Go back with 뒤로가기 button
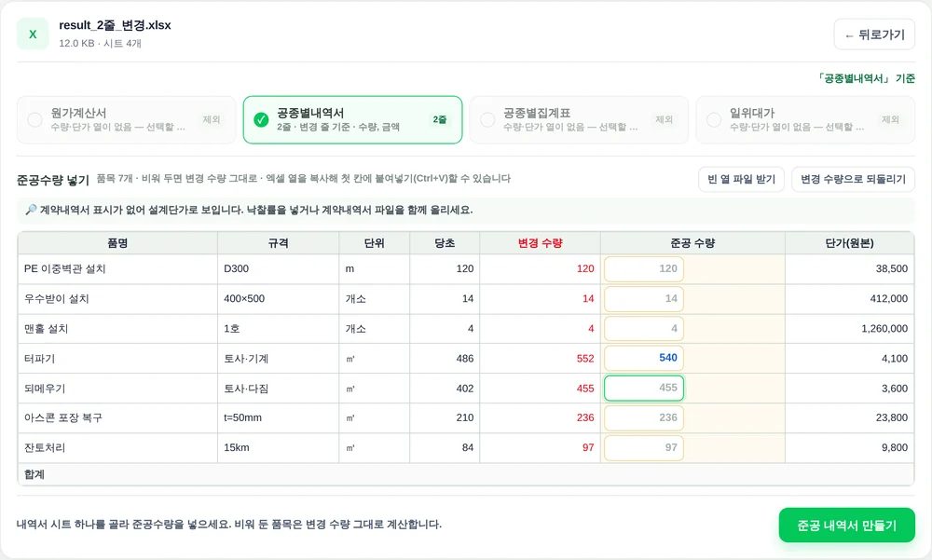932x560 pixels. pos(874,34)
